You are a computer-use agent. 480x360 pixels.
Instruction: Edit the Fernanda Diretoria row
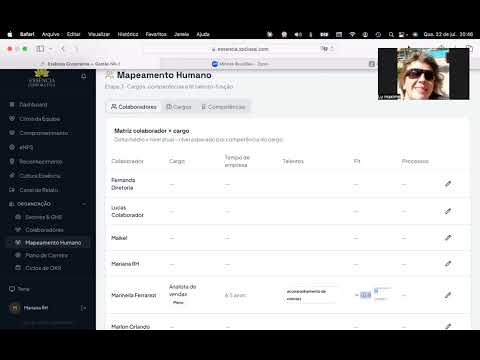(x=448, y=184)
